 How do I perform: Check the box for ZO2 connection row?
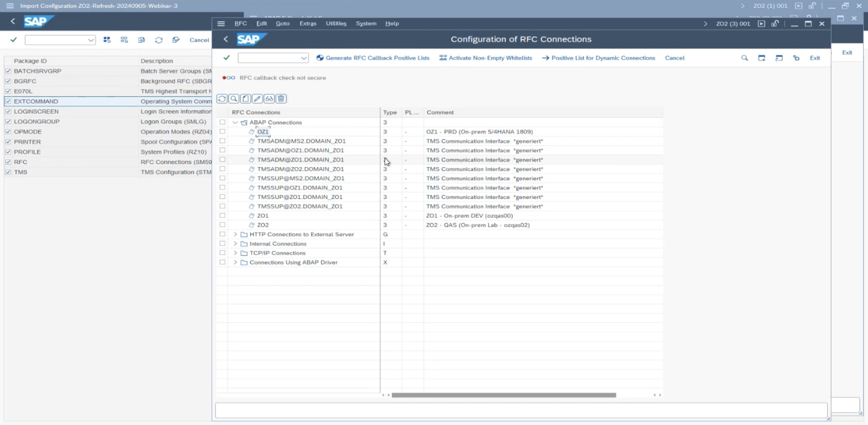pyautogui.click(x=222, y=225)
